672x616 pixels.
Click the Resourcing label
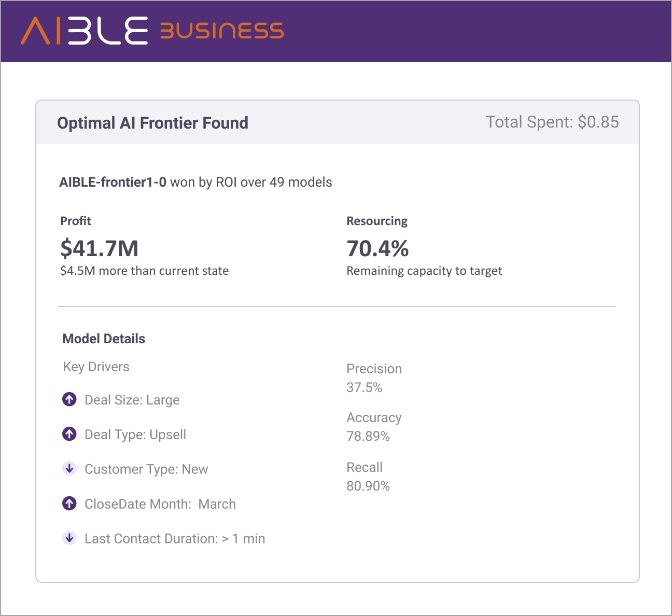[377, 221]
